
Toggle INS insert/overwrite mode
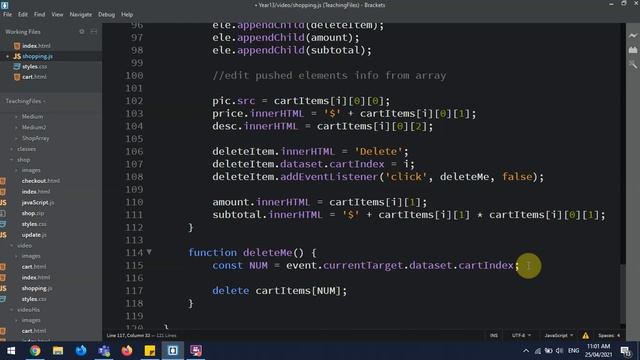[493, 336]
